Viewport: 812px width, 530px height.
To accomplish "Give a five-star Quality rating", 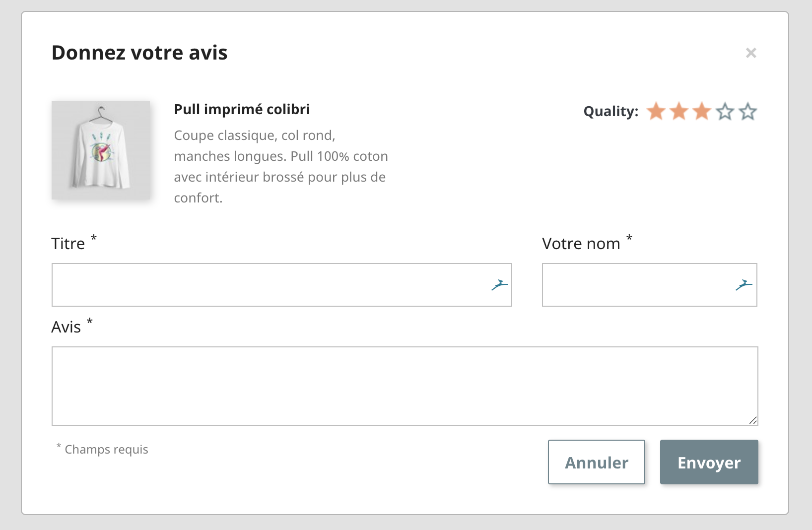I will (748, 112).
